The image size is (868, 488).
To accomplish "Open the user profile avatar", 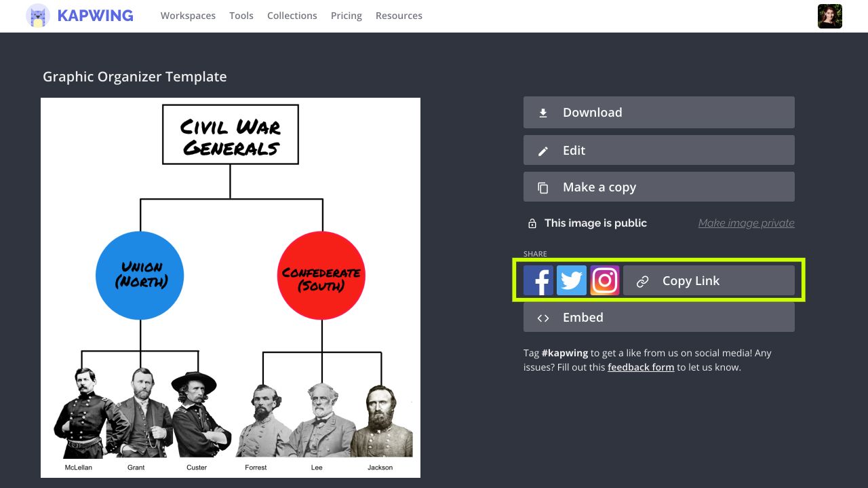I will (829, 16).
